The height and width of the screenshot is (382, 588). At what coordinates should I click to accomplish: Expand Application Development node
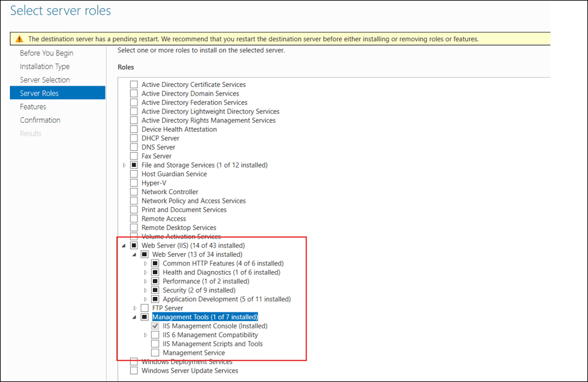145,299
